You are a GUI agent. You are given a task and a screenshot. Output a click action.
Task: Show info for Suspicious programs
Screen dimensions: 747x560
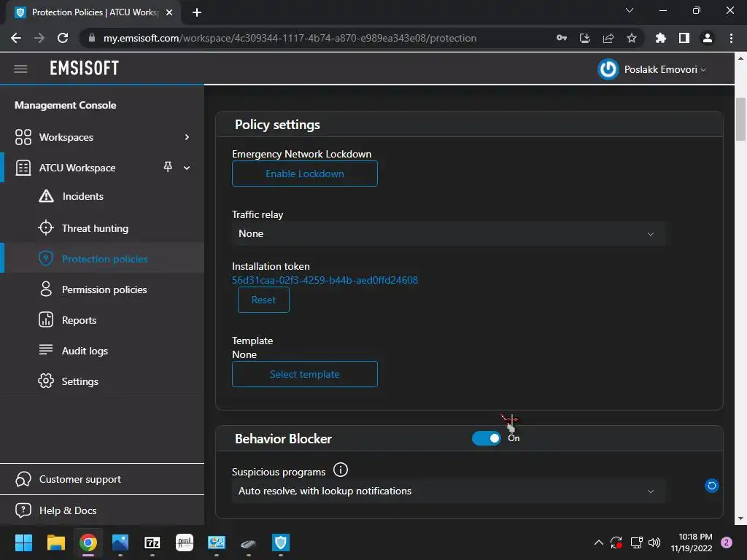tap(341, 470)
